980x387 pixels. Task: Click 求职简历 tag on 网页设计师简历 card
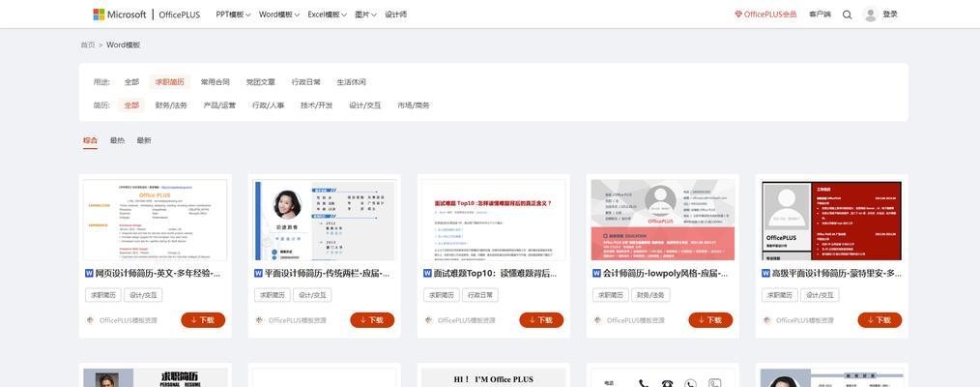coord(101,295)
